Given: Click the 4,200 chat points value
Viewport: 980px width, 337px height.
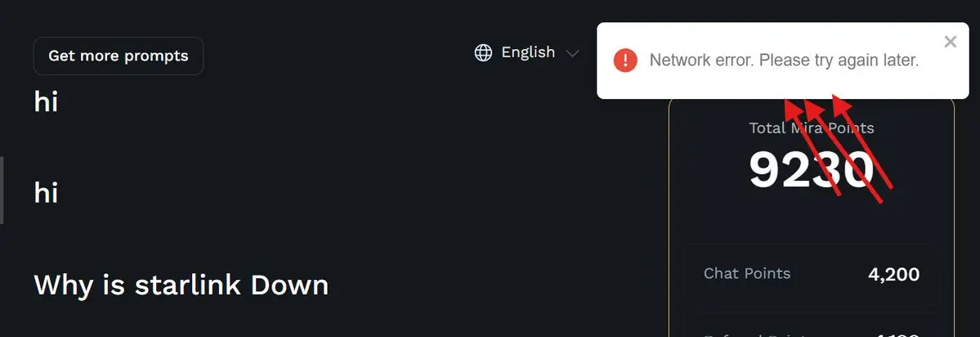Looking at the screenshot, I should coord(893,274).
